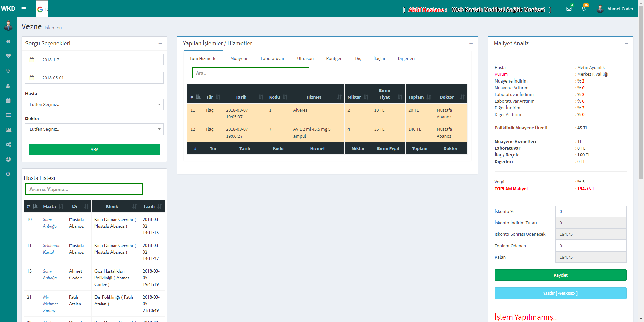Click the heartbeat icon in sidebar
Viewport: 644px width, 322px height.
click(8, 56)
